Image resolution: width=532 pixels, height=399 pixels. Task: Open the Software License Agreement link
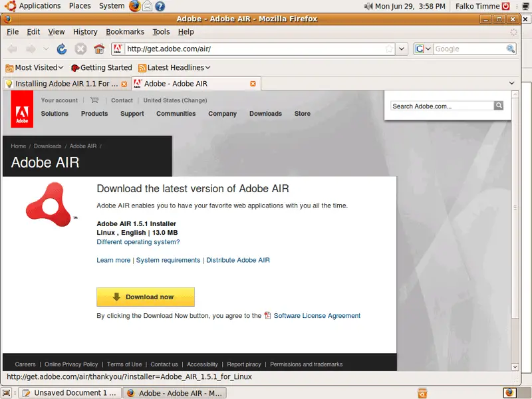[x=317, y=315]
